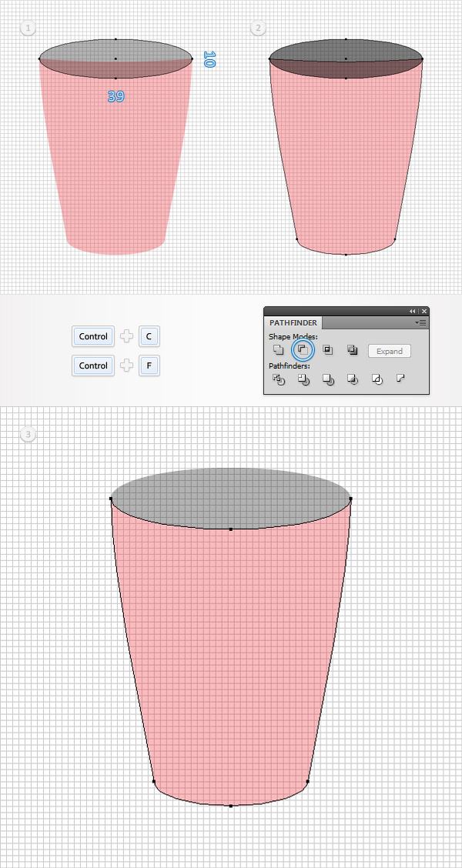The image size is (462, 868).
Task: Click the rim midpoint anchor of step three cup
Action: click(231, 529)
